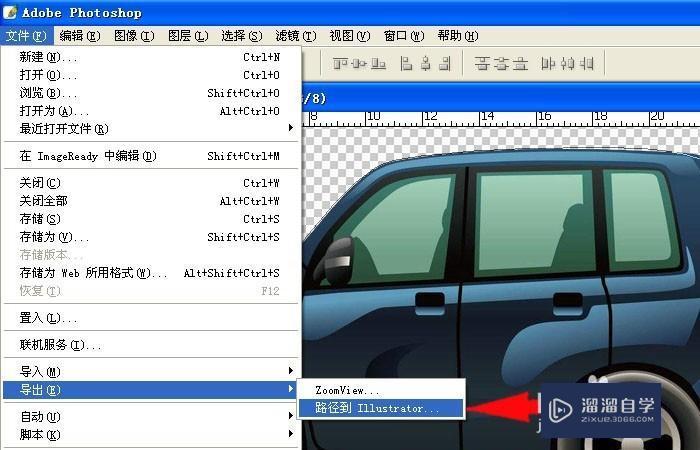
Task: Open the 视图(V) menu
Action: point(350,36)
